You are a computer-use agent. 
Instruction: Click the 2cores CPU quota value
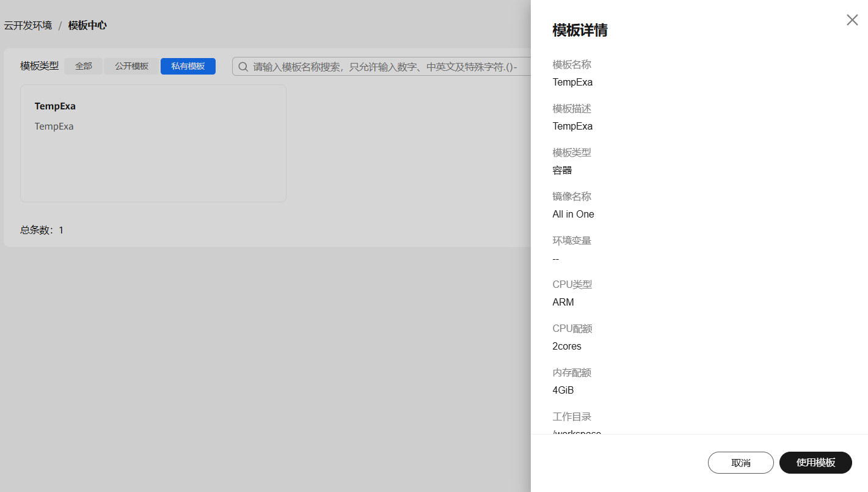click(567, 347)
